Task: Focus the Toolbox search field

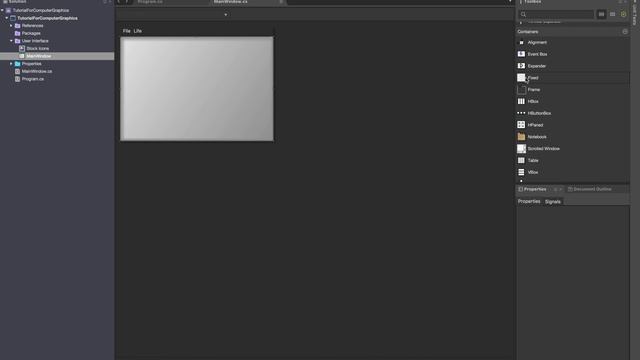Action: tap(556, 14)
